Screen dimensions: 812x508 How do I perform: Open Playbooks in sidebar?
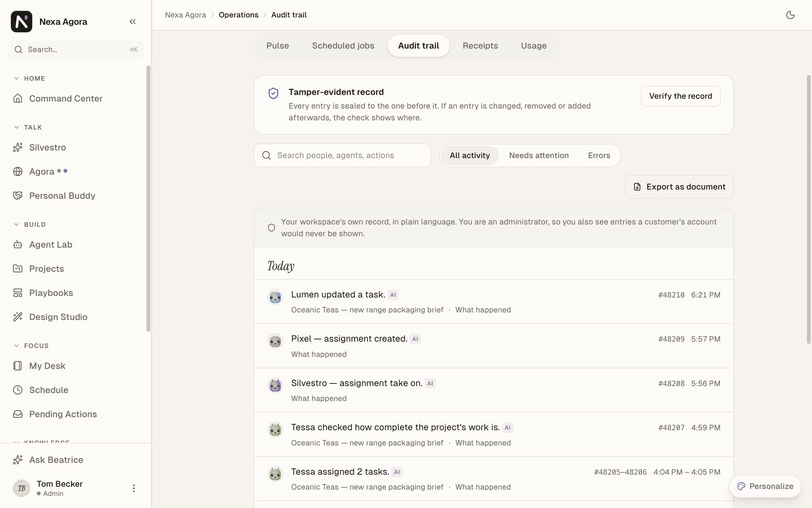pyautogui.click(x=75, y=293)
